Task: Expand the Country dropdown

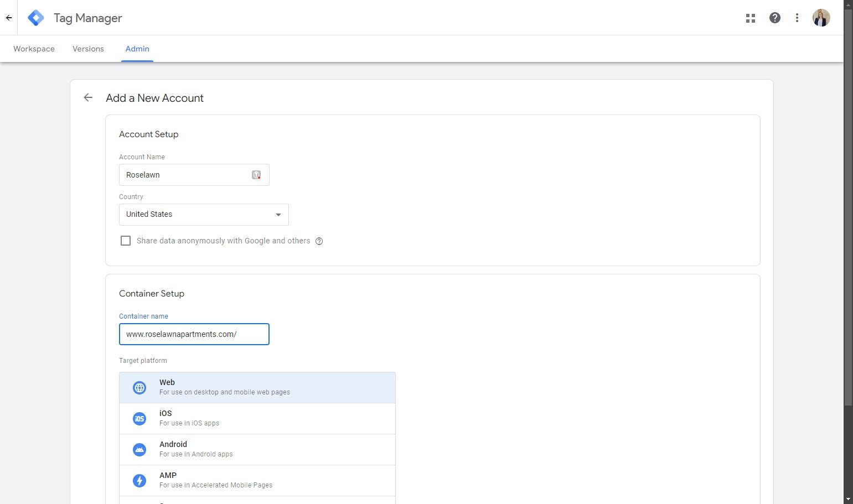Action: [204, 215]
